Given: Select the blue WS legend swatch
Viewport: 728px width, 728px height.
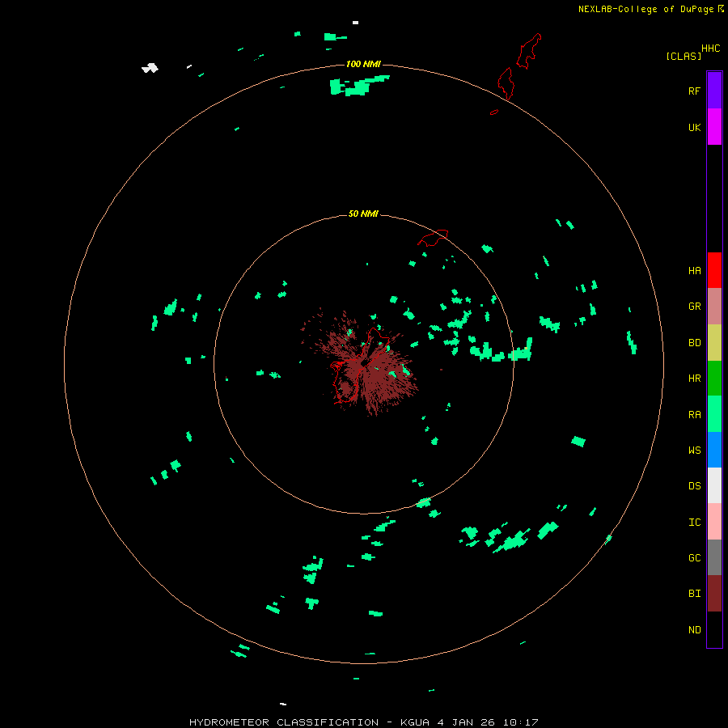Looking at the screenshot, I should tap(714, 450).
